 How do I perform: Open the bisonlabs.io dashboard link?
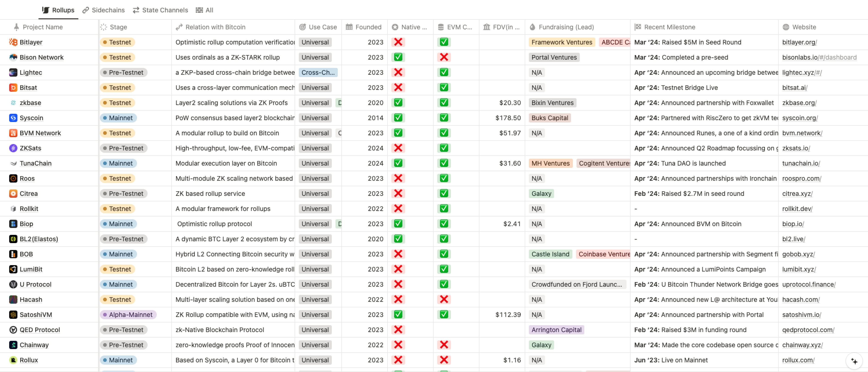point(819,57)
